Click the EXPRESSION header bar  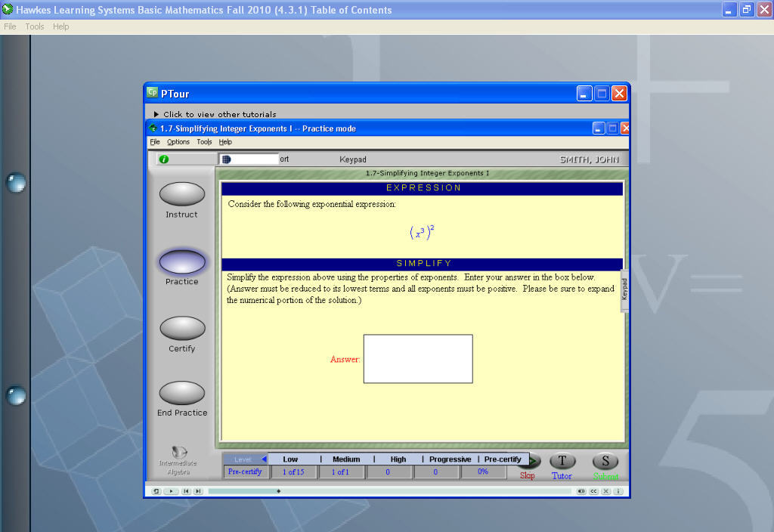423,188
